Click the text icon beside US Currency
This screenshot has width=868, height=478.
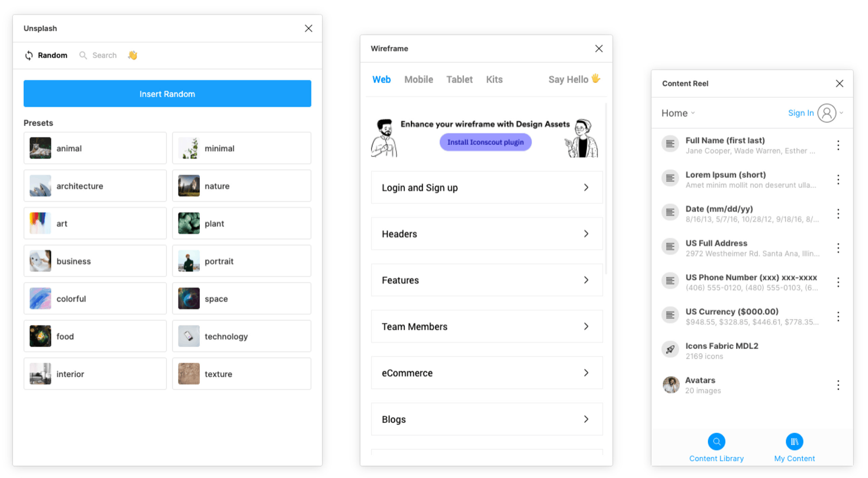pos(671,315)
